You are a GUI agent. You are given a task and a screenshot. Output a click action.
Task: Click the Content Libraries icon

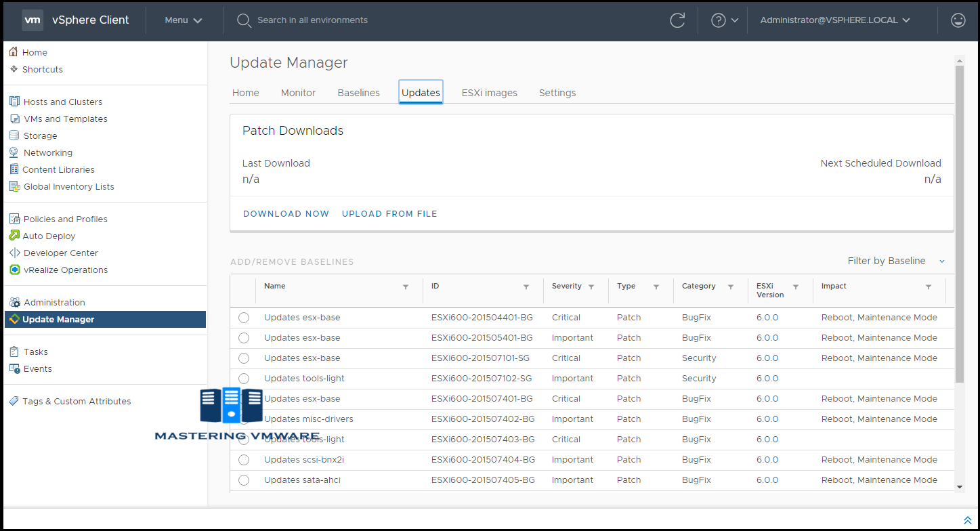(14, 169)
